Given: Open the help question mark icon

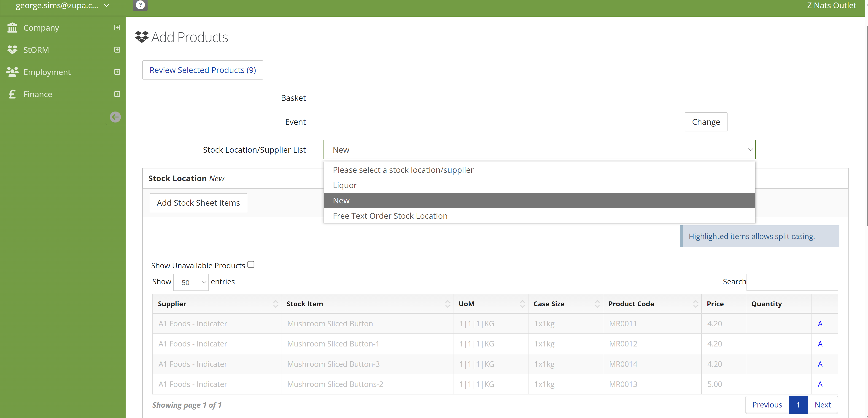Looking at the screenshot, I should pos(140,5).
